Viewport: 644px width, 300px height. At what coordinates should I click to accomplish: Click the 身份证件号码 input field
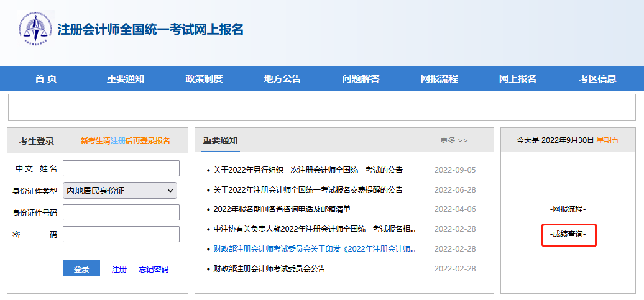tap(121, 212)
